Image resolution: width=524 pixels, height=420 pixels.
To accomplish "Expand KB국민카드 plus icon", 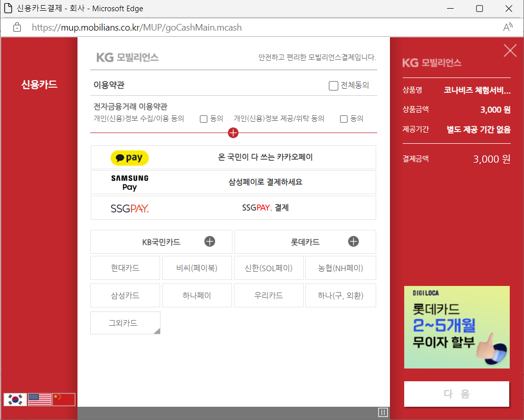I will pyautogui.click(x=210, y=241).
